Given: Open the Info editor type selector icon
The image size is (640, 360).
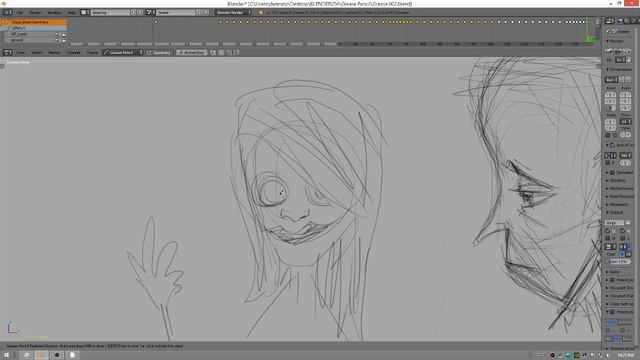Looking at the screenshot, I should (7, 13).
